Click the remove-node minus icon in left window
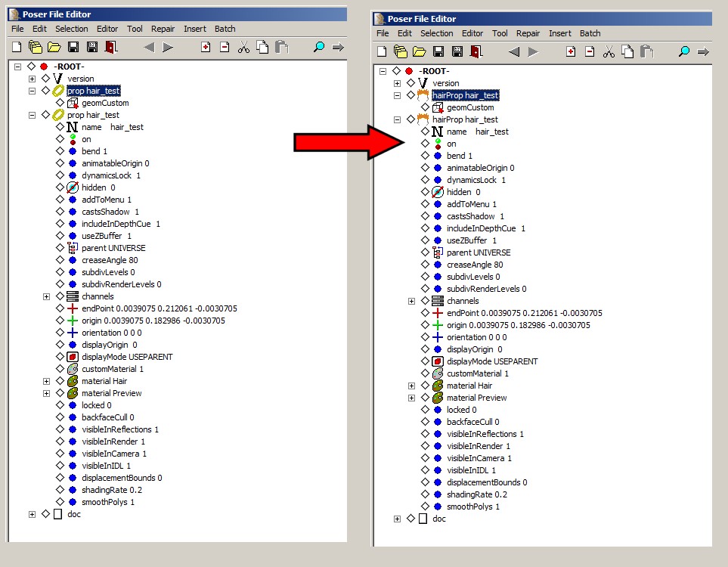This screenshot has width=728, height=567. point(225,47)
